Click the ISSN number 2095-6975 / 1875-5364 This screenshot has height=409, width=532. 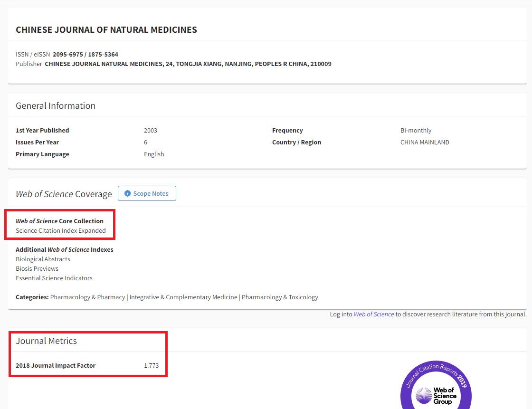tap(85, 54)
